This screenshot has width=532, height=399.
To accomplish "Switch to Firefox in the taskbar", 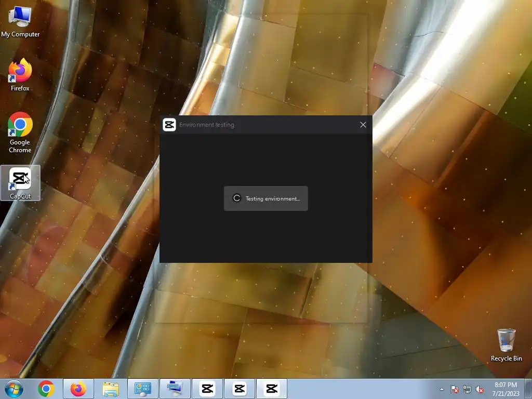I will coord(78,389).
